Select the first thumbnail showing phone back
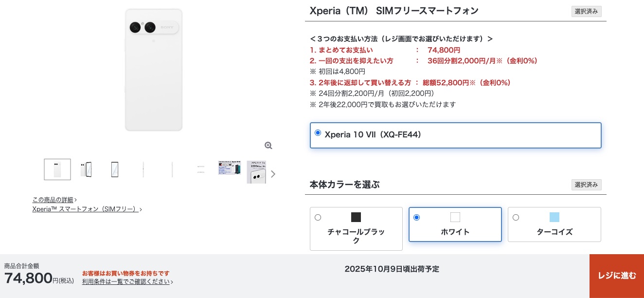Viewport: 644px width, 298px height. coord(57,169)
